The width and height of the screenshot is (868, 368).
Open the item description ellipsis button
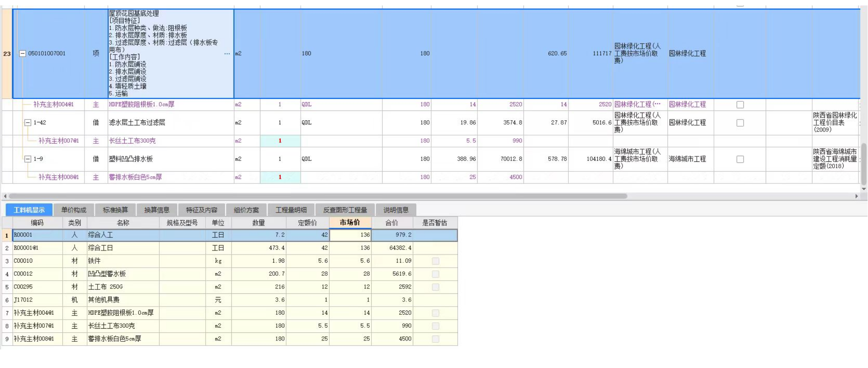click(x=227, y=53)
